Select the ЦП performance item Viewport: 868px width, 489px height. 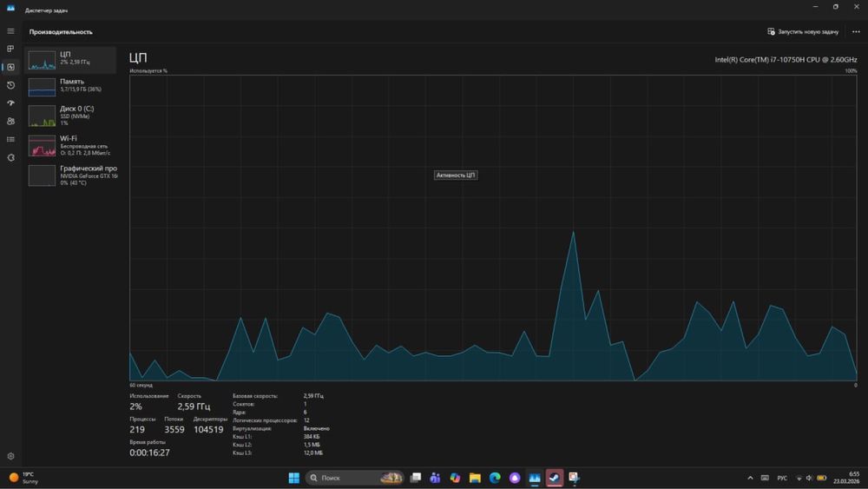tap(70, 60)
